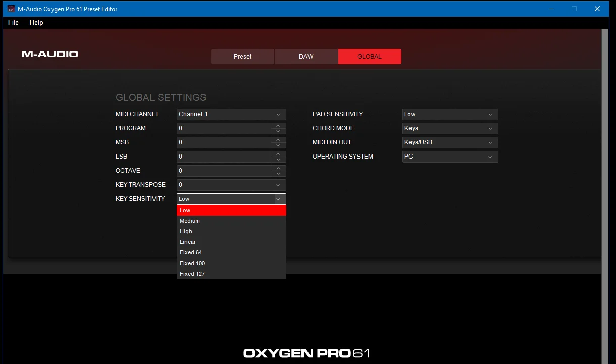The height and width of the screenshot is (364, 616).
Task: Decrement the LSB value
Action: pos(278,160)
